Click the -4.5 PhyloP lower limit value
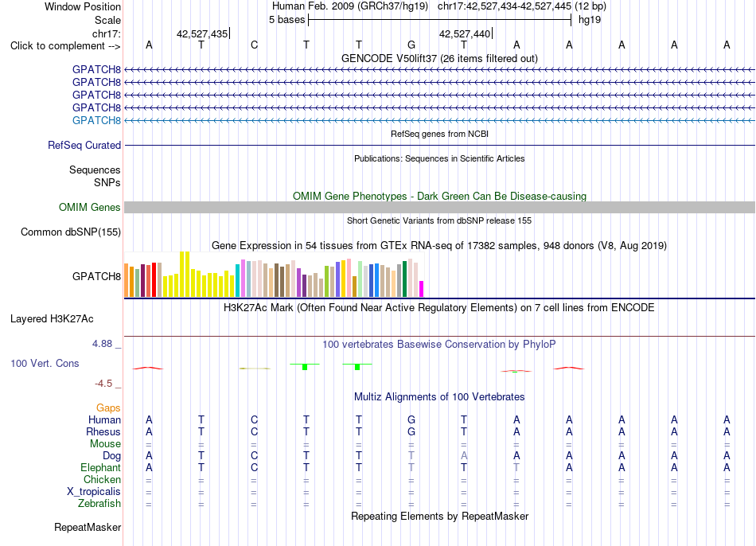 click(103, 384)
